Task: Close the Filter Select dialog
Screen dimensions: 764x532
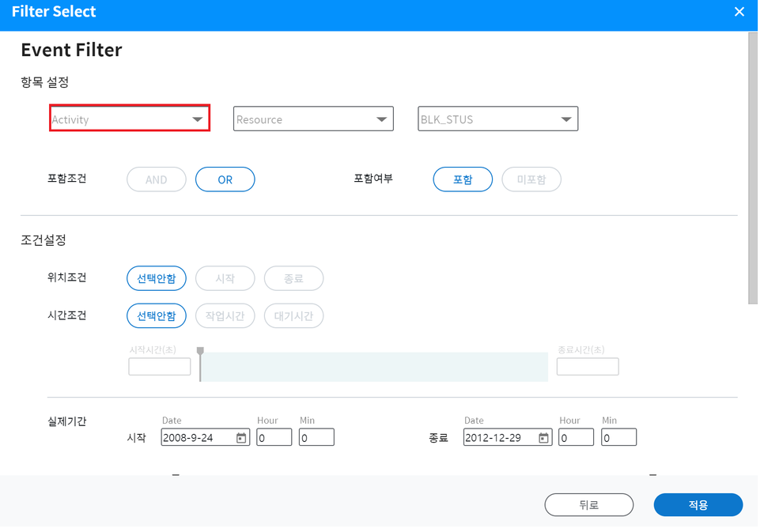Action: click(x=739, y=12)
